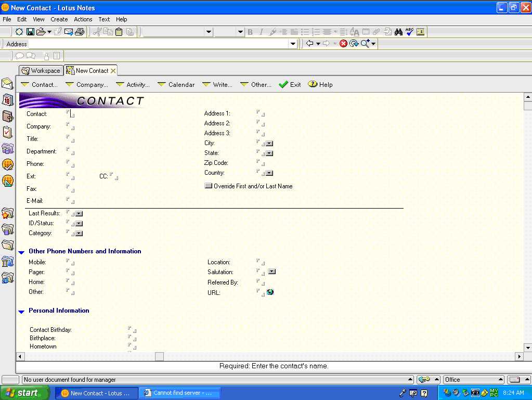This screenshot has height=400, width=532.
Task: Open the File menu
Action: coord(7,19)
